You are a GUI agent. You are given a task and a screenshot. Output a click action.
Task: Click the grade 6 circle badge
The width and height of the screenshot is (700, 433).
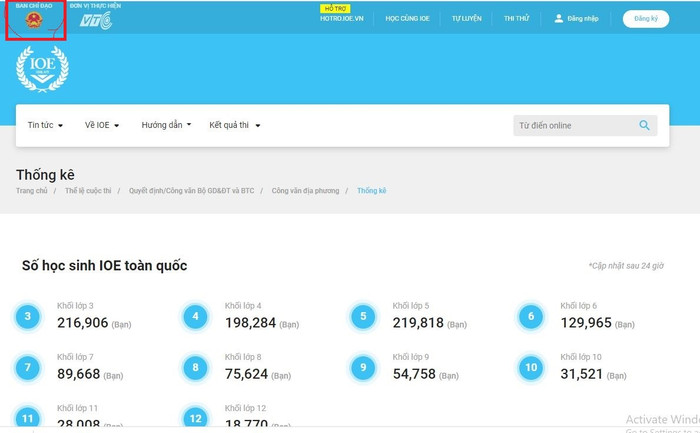[531, 317]
